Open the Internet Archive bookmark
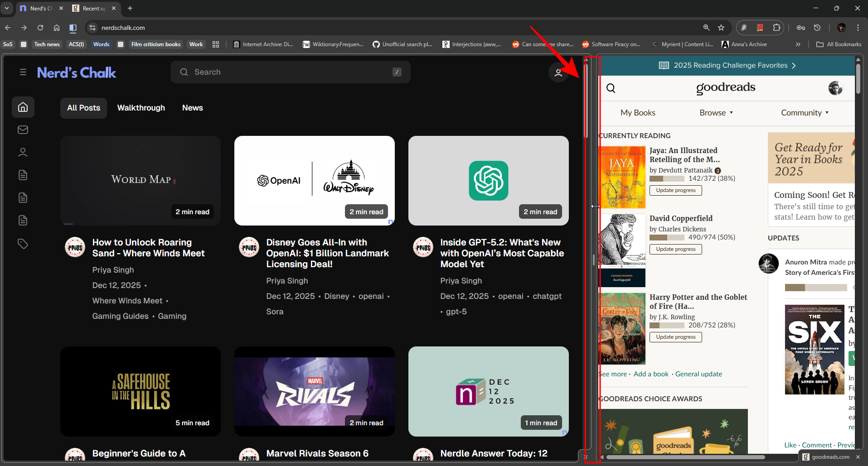The image size is (868, 466). [x=263, y=44]
